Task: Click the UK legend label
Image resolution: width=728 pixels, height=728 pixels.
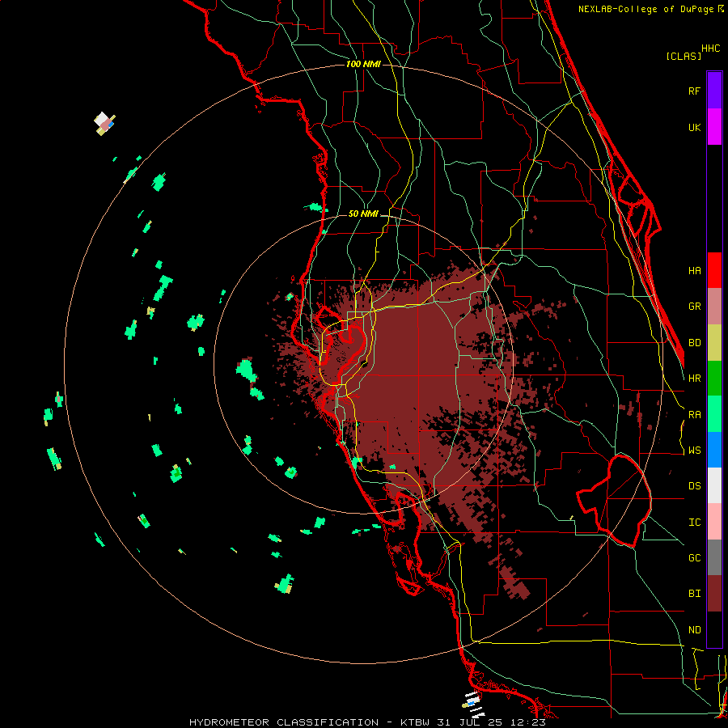Action: (x=694, y=127)
